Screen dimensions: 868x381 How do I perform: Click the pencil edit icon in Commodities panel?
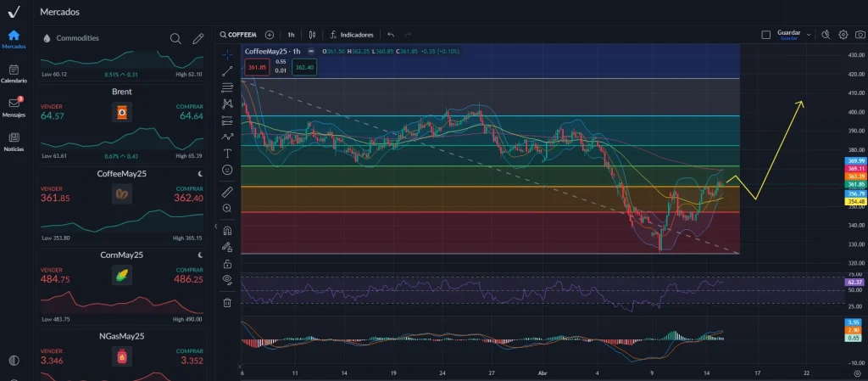click(x=198, y=38)
